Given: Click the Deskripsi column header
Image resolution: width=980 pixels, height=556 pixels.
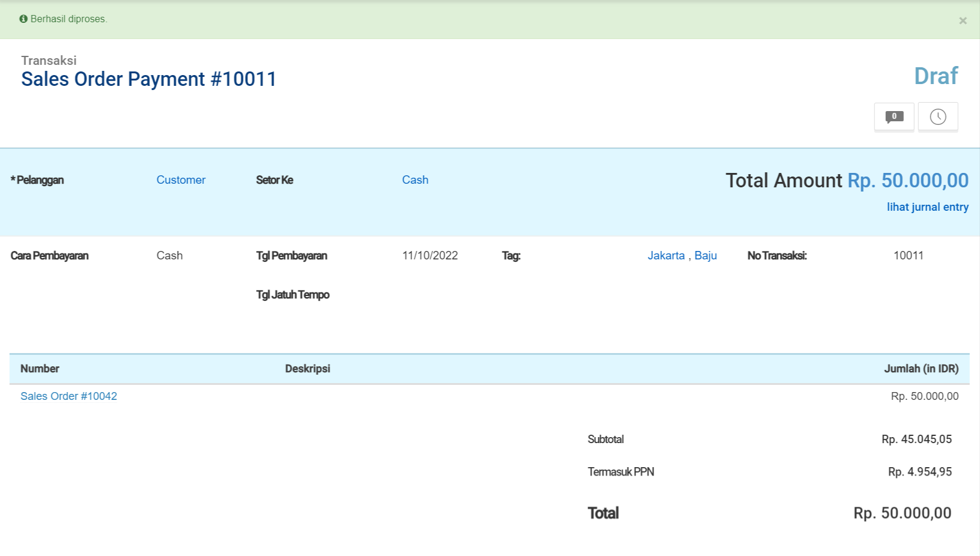Looking at the screenshot, I should tap(307, 368).
